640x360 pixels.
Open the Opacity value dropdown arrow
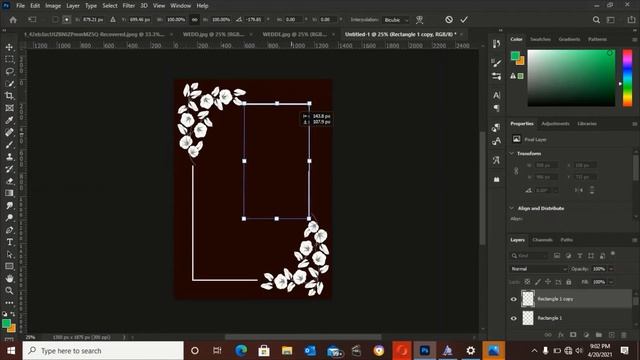coord(611,269)
